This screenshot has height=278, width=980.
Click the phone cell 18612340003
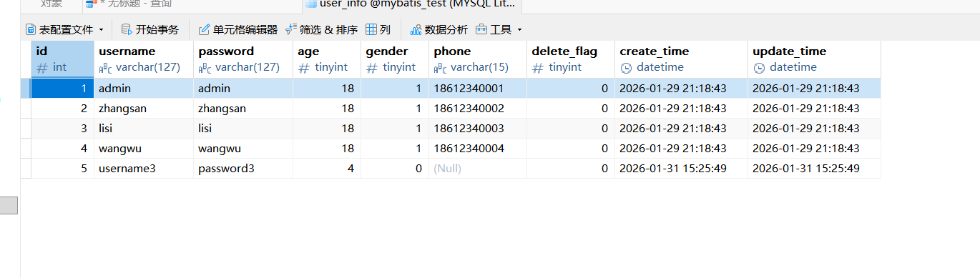click(x=478, y=129)
